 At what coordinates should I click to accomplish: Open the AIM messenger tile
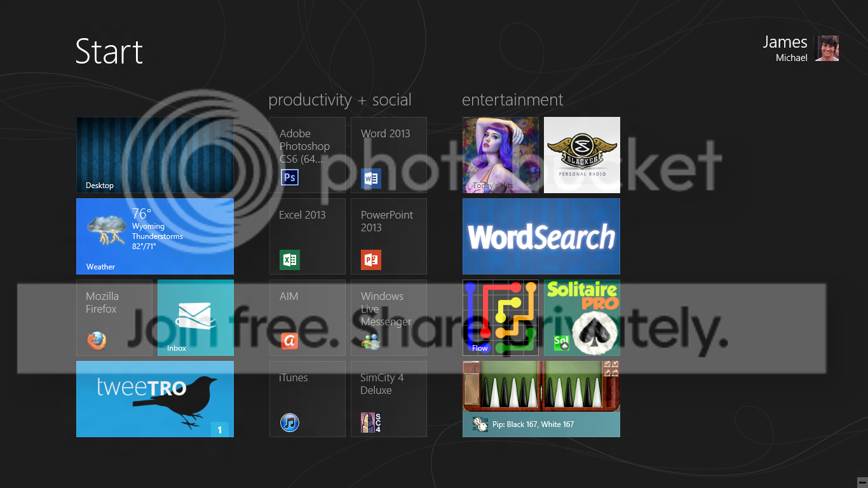click(308, 318)
